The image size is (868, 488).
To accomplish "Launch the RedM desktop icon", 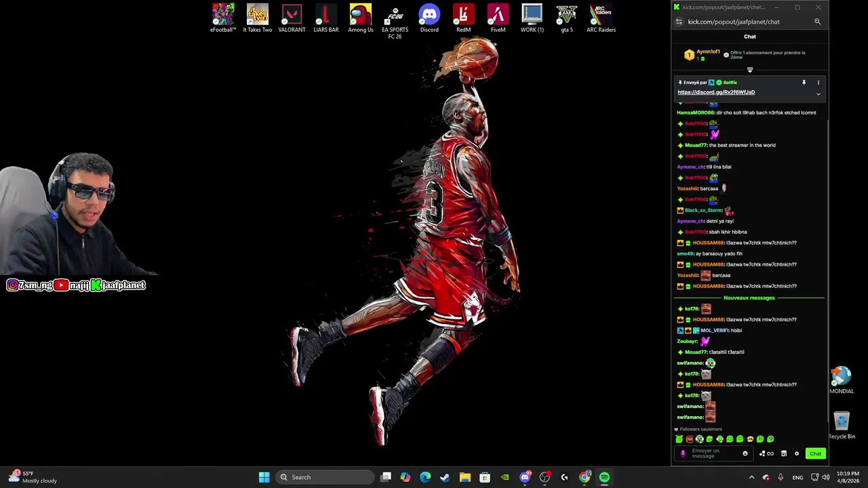I will point(463,18).
